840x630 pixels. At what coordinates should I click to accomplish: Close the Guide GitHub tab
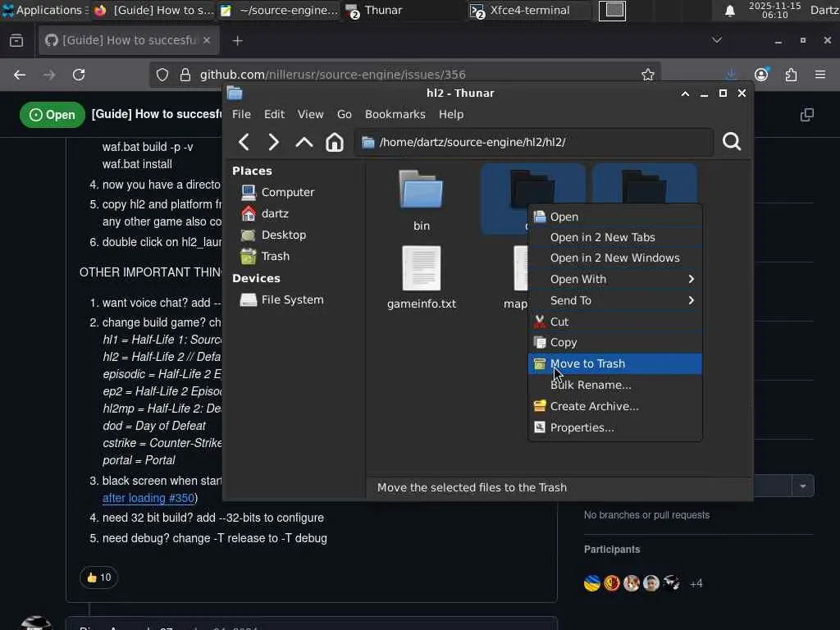pyautogui.click(x=207, y=40)
